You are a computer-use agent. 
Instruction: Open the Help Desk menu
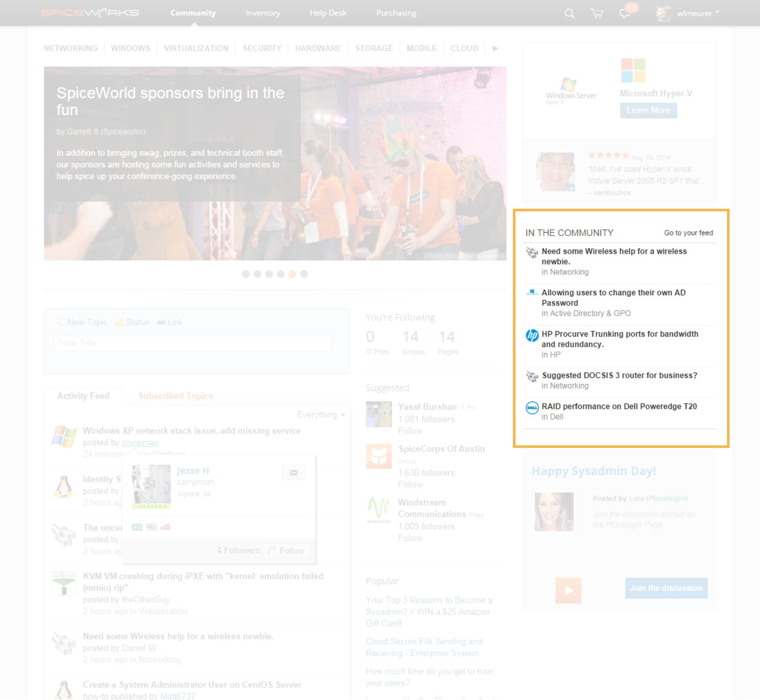click(x=328, y=13)
